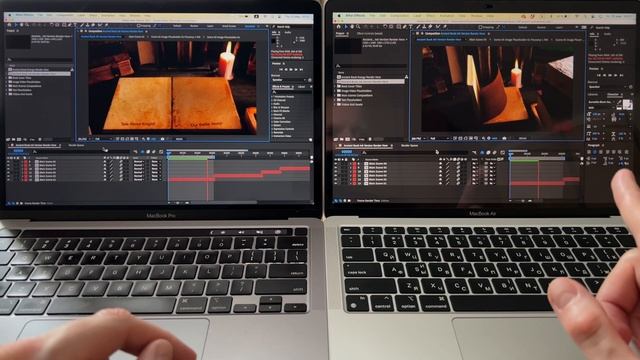The image size is (640, 360).
Task: Open the Apple menu on the MacBook Air
Action: [x=338, y=16]
